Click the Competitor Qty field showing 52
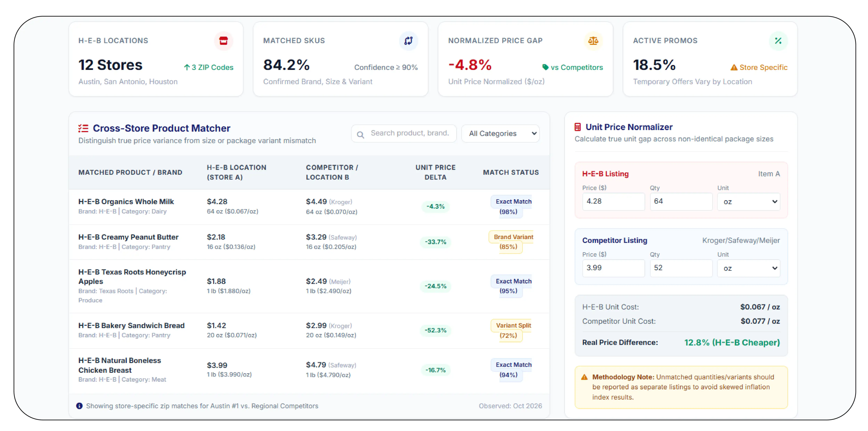This screenshot has height=431, width=868. [x=681, y=268]
